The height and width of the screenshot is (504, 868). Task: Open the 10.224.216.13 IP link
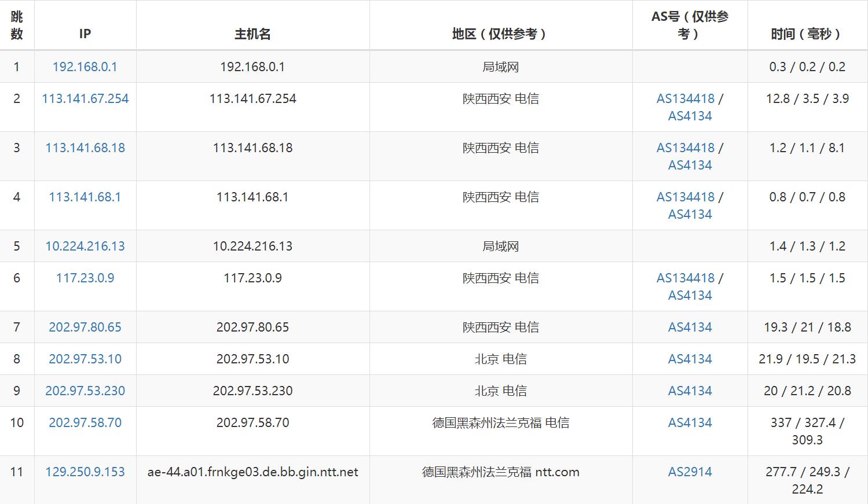click(85, 246)
